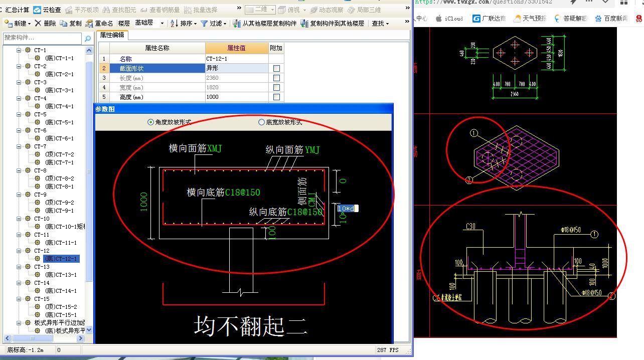Collapse CT-12 tree node

click(19, 251)
